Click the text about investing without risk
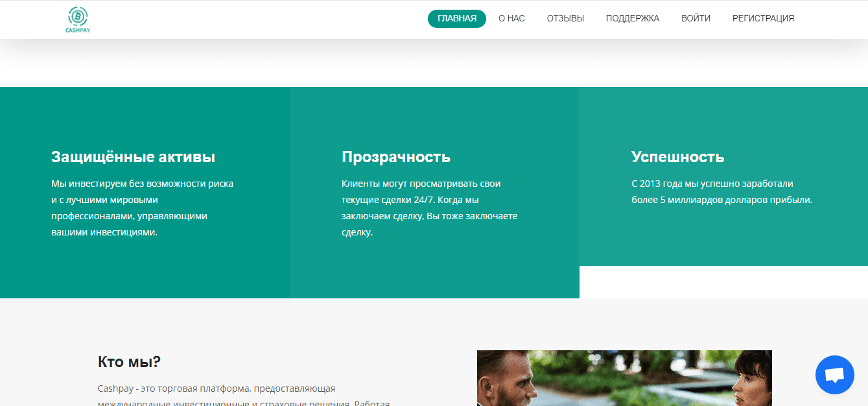Viewport: 868px width, 406px height. [142, 208]
